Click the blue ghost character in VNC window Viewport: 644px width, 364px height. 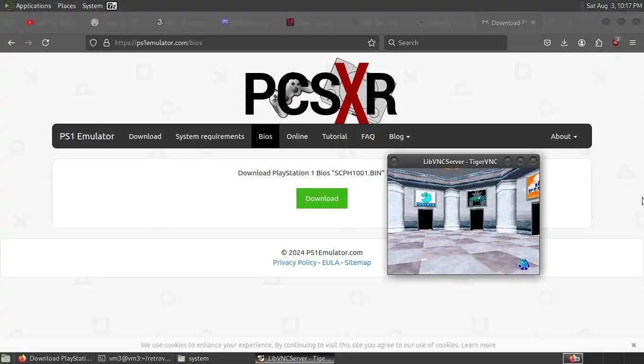524,264
